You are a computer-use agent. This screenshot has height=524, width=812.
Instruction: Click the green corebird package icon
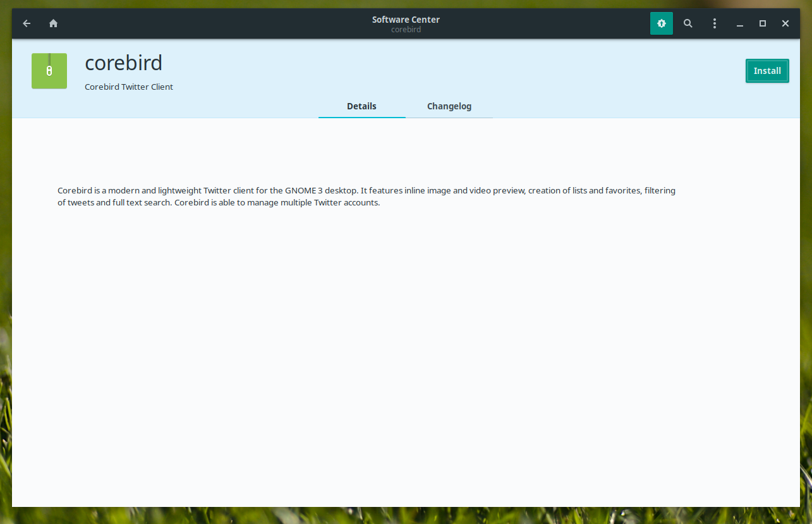point(49,71)
